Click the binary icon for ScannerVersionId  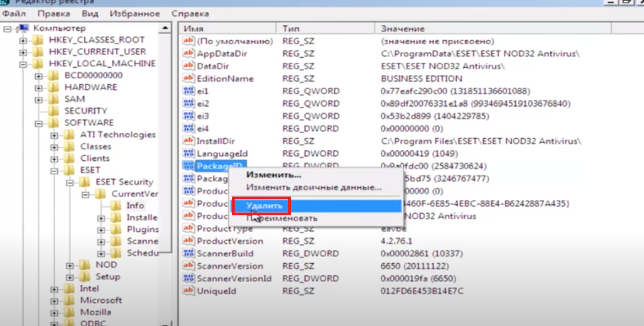(188, 279)
